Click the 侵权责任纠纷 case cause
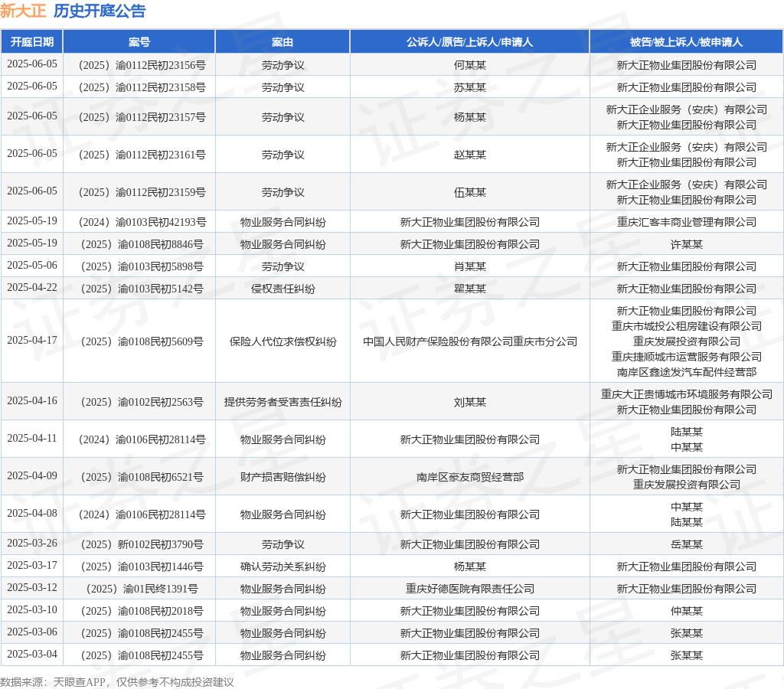The image size is (784, 689). click(x=283, y=289)
